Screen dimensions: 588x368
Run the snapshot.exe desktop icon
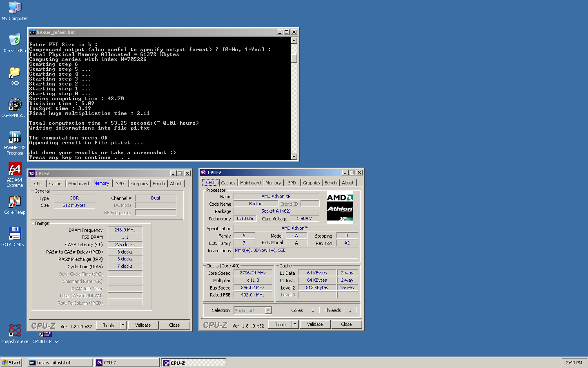click(x=15, y=334)
